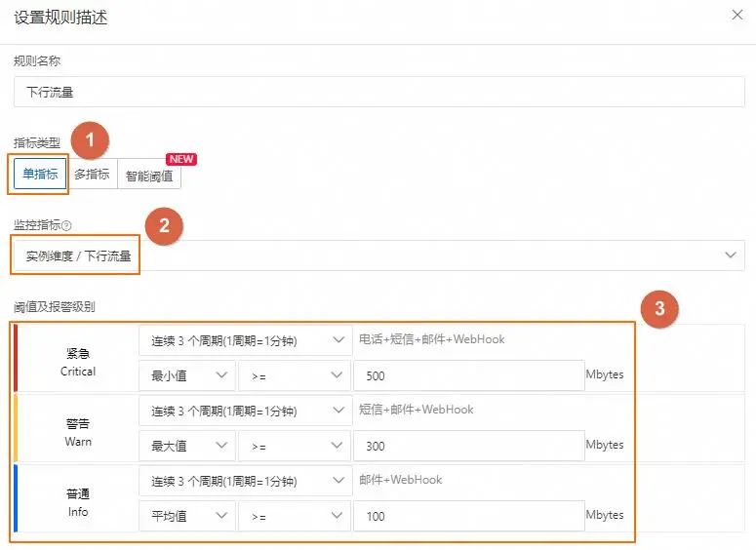Click the Info threshold field showing 100
The width and height of the screenshot is (756, 550).
pos(468,516)
